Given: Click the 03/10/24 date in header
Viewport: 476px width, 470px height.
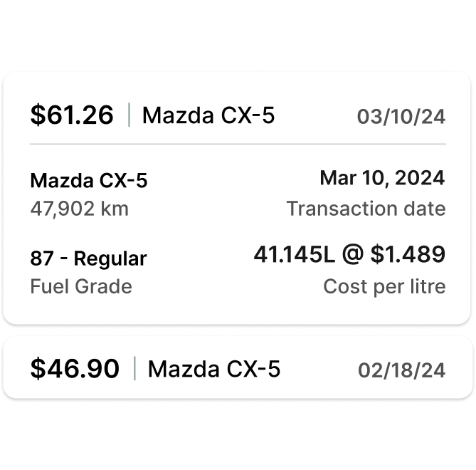Looking at the screenshot, I should point(401,116).
